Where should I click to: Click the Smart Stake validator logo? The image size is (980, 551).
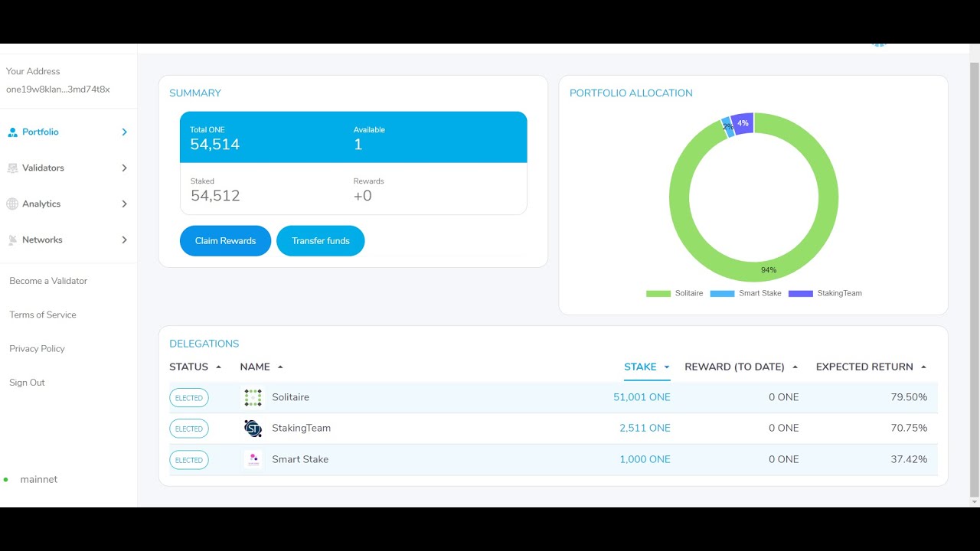253,459
